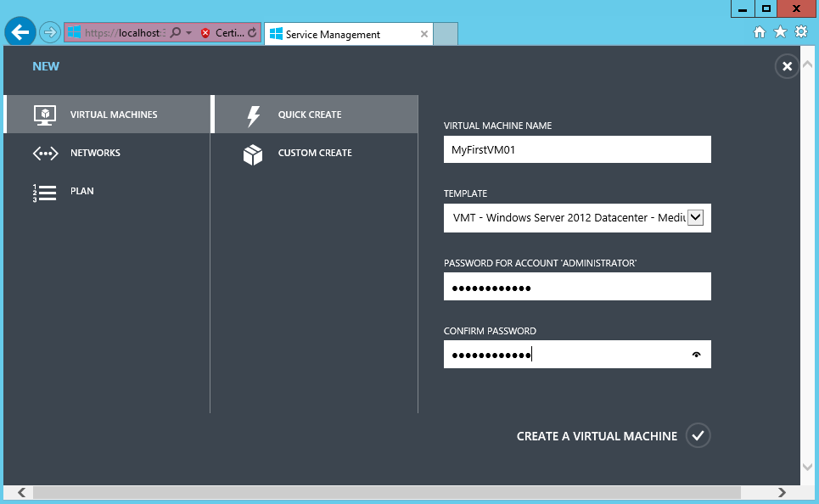The height and width of the screenshot is (504, 819).
Task: Reveal password with the eye icon
Action: 697,355
